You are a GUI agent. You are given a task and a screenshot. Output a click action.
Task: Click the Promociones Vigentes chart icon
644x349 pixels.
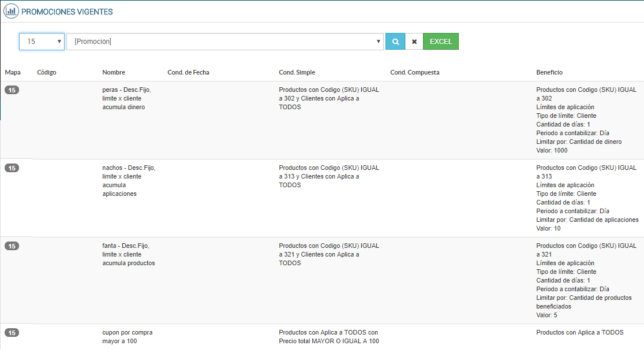11,11
